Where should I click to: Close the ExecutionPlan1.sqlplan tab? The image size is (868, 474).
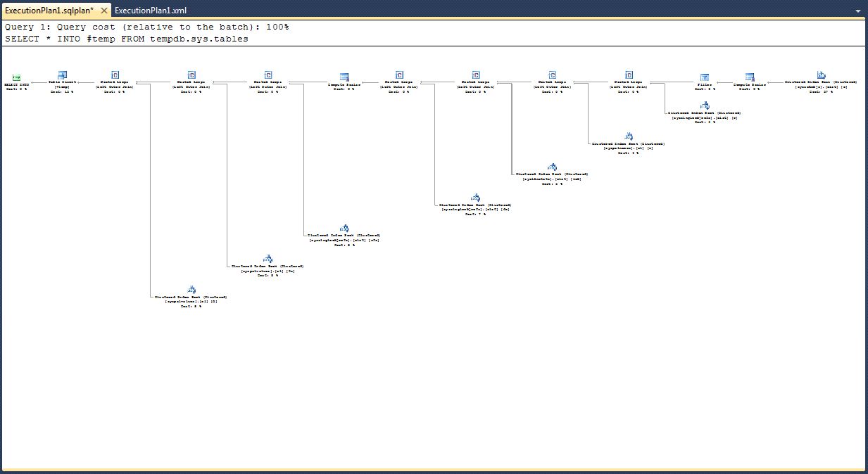104,11
